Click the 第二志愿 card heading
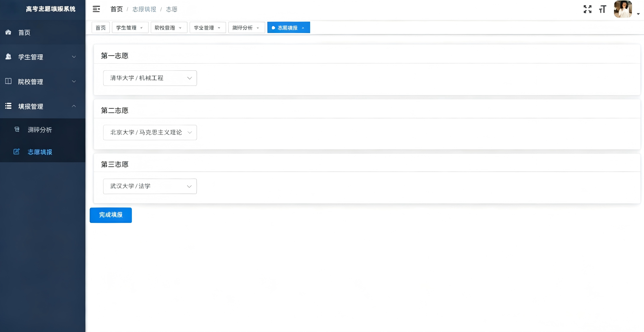This screenshot has height=332, width=644. (x=114, y=110)
